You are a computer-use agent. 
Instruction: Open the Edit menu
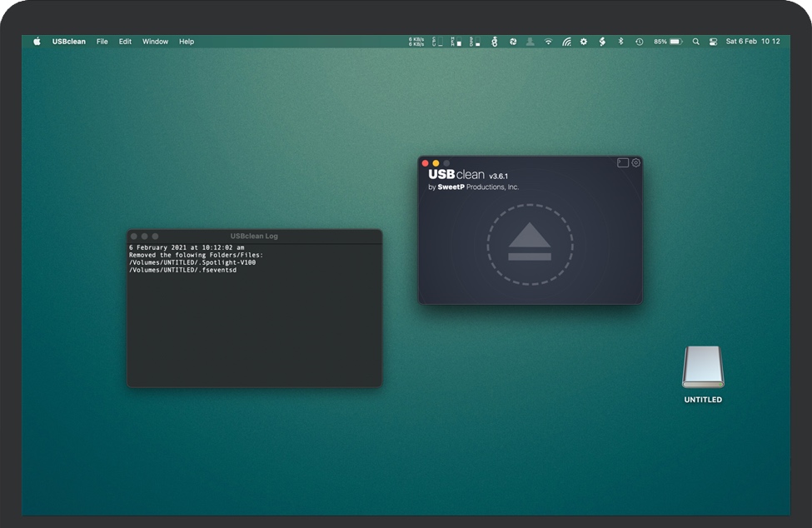[x=125, y=42]
